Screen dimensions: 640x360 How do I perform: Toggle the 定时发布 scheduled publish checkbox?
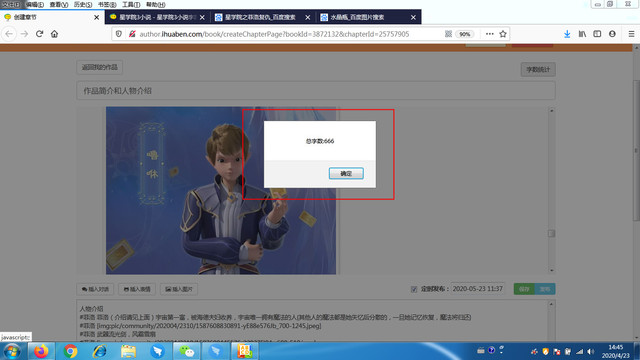pos(414,289)
